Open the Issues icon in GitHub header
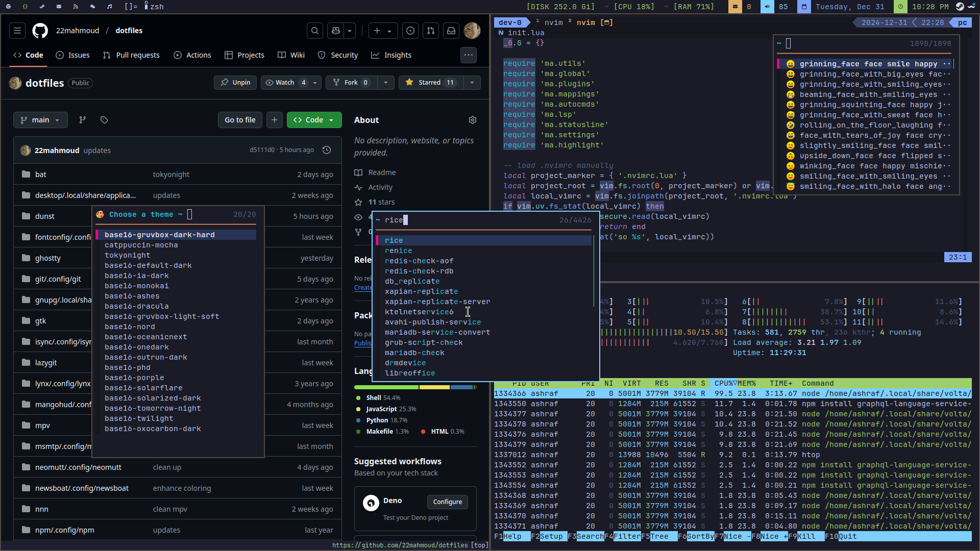 (x=410, y=31)
